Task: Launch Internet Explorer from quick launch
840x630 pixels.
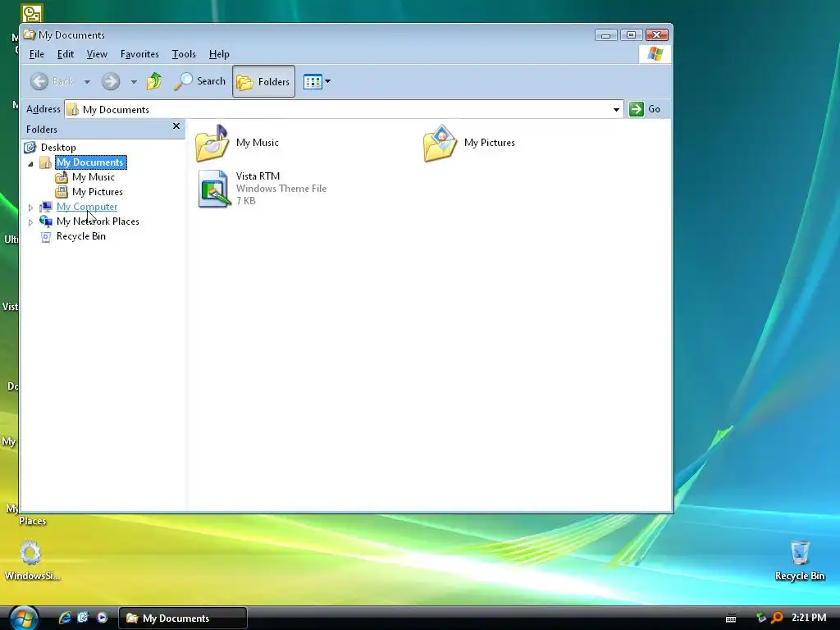Action: click(65, 618)
